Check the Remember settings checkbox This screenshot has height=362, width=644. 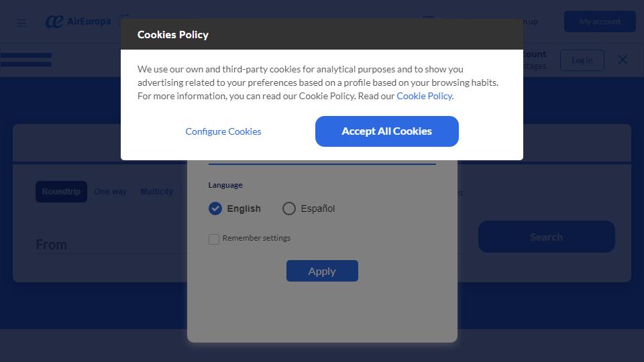click(x=214, y=239)
